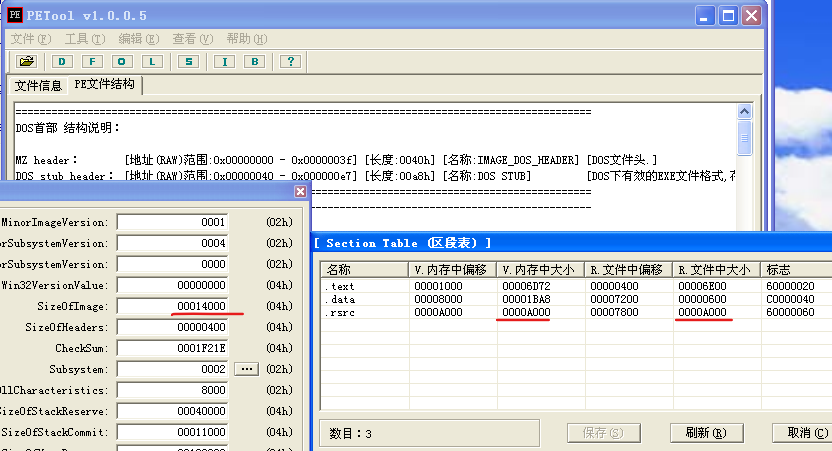Click the F toolbar button
Image resolution: width=832 pixels, height=451 pixels.
[92, 62]
